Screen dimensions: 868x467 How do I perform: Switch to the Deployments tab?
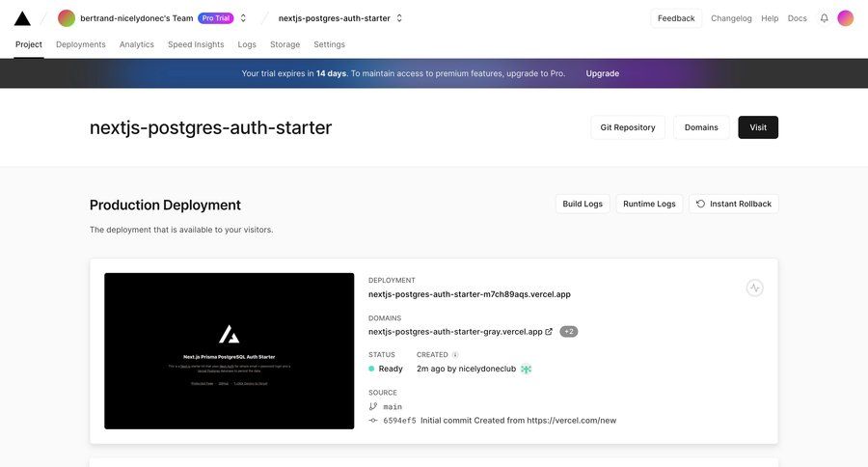click(x=81, y=44)
